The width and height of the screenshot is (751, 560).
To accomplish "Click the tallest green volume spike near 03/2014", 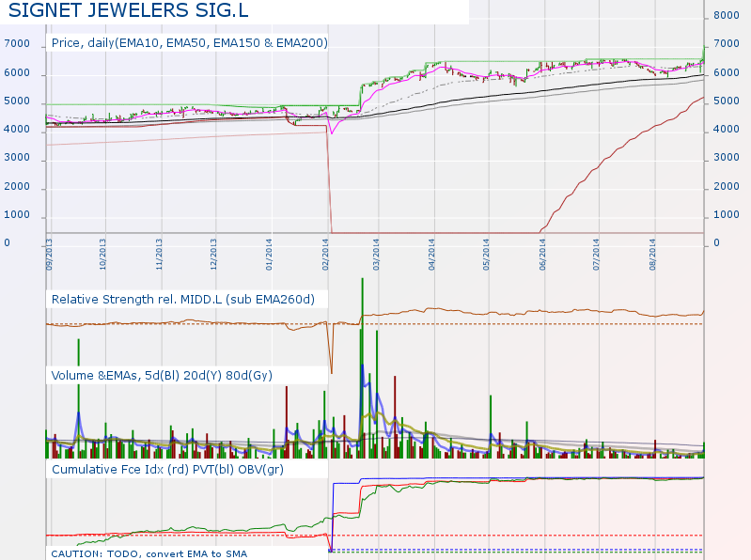I will [x=363, y=367].
